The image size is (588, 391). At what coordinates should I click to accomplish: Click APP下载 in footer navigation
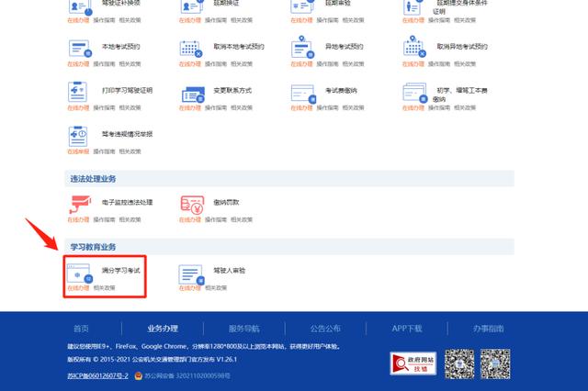click(x=407, y=329)
